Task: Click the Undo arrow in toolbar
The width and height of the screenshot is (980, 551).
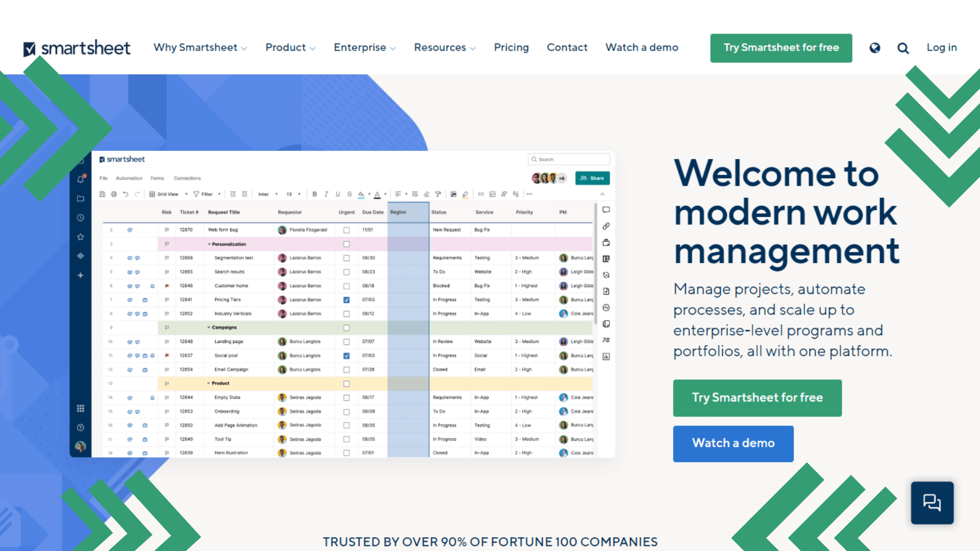Action: 126,194
